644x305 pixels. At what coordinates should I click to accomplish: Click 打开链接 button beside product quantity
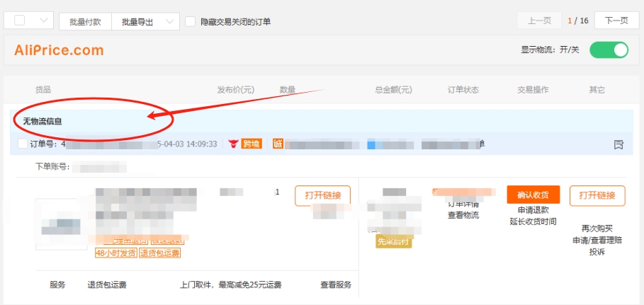(323, 195)
